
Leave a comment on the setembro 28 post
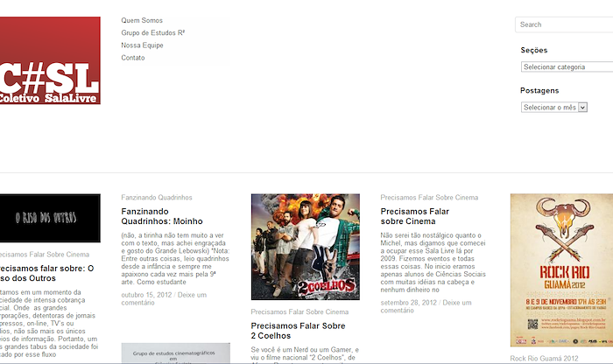tap(426, 306)
